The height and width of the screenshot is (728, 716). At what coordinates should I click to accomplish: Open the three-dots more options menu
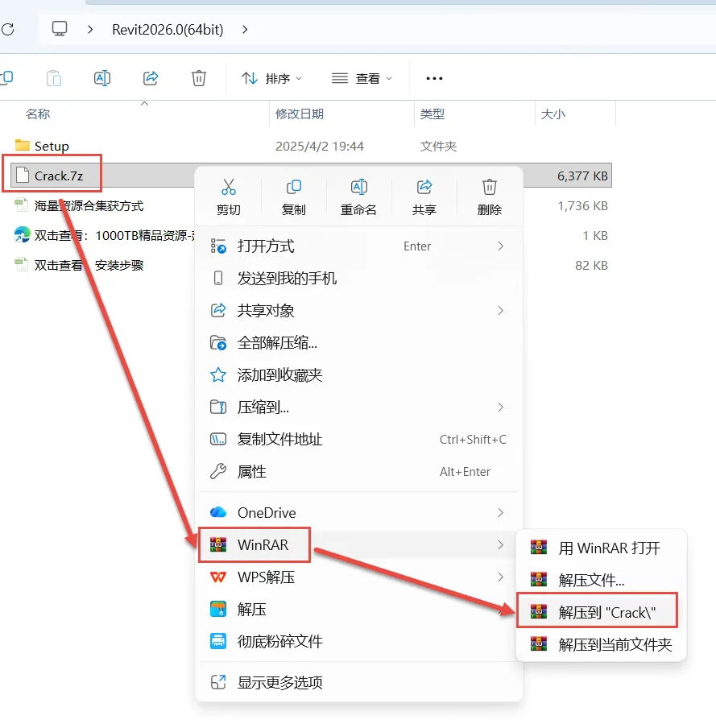pyautogui.click(x=434, y=78)
